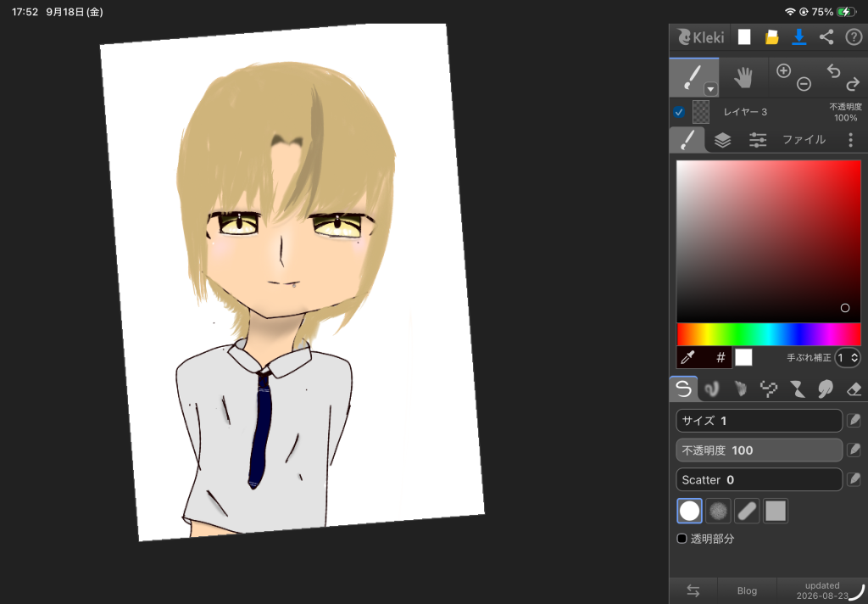The height and width of the screenshot is (604, 868).
Task: Open the three-dot more options menu
Action: (x=851, y=140)
